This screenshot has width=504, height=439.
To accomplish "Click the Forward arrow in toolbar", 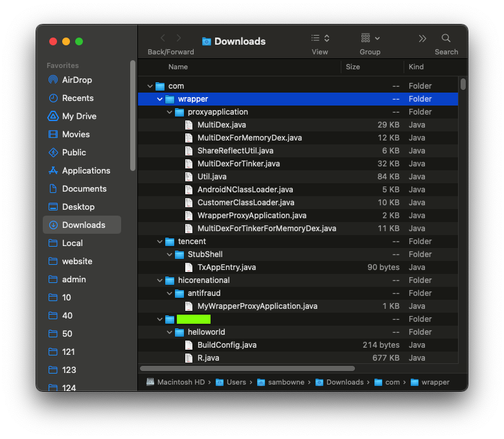I will click(x=179, y=38).
